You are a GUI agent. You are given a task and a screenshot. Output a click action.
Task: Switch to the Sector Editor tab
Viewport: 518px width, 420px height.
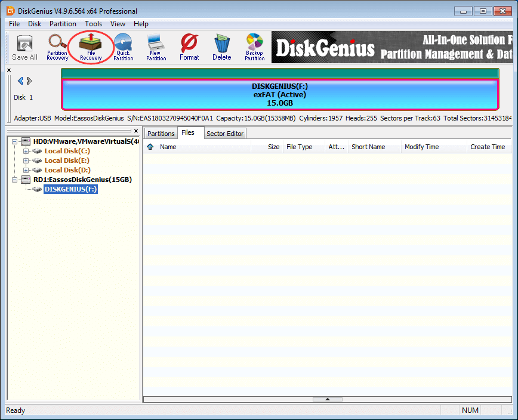[x=225, y=134]
